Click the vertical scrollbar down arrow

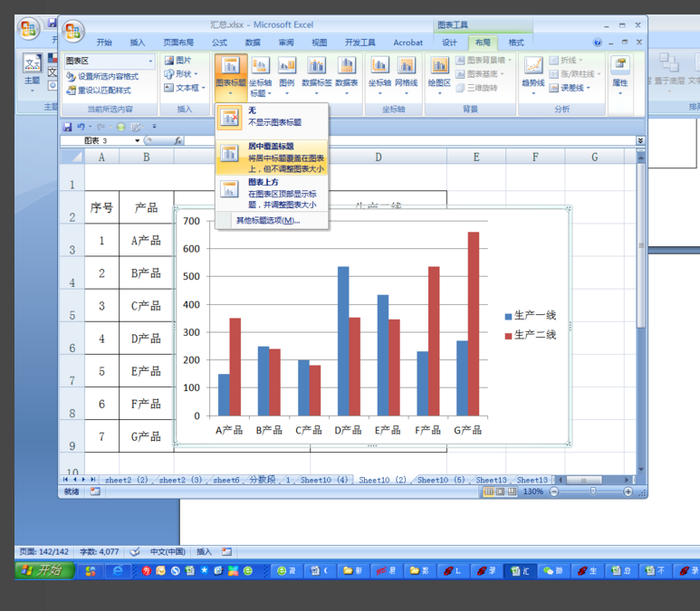tap(641, 469)
